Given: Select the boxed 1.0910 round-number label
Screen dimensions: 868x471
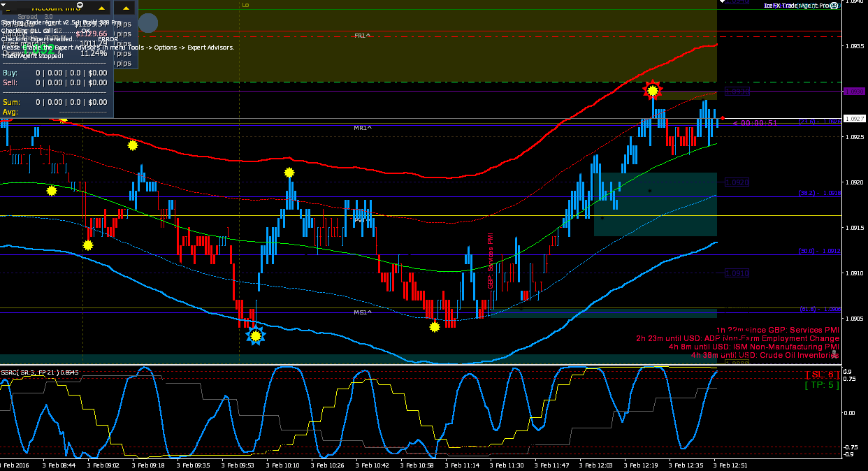Looking at the screenshot, I should (x=737, y=273).
